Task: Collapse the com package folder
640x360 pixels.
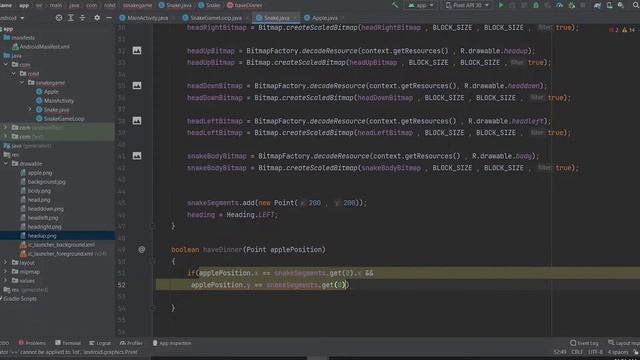Action: [x=6, y=64]
